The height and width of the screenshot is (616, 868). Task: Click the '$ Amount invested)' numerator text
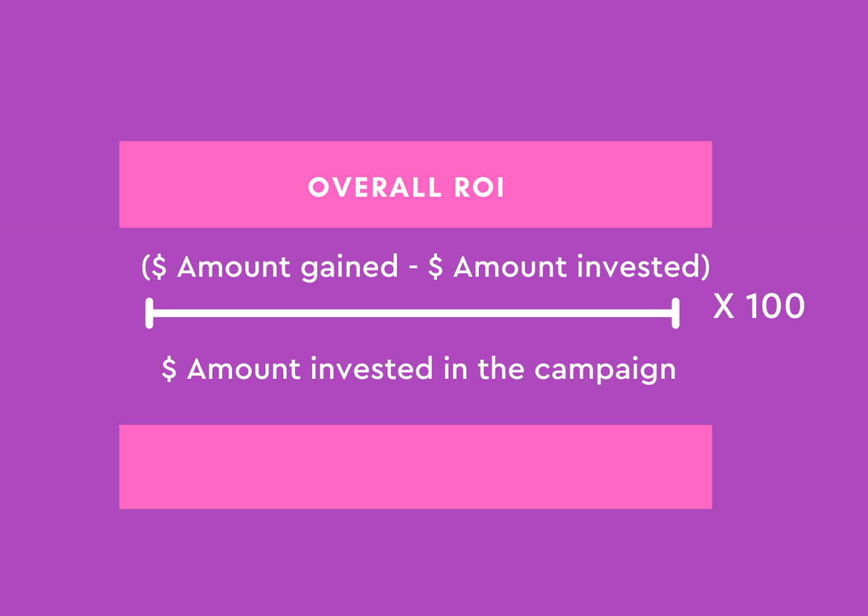pos(569,267)
